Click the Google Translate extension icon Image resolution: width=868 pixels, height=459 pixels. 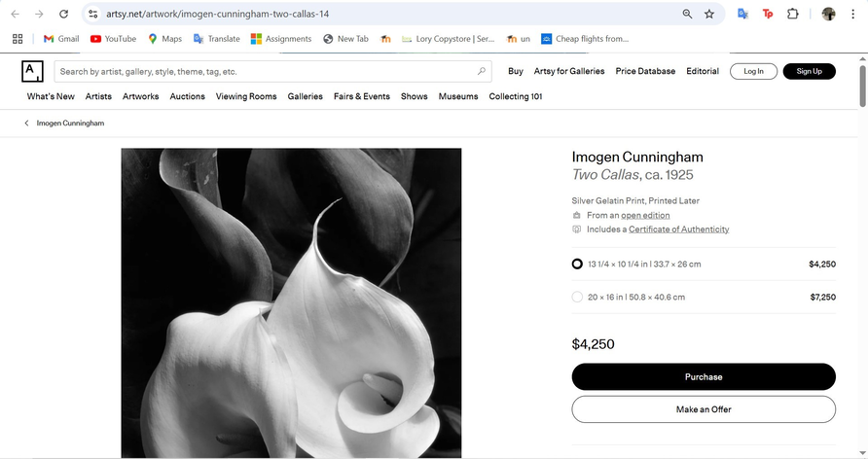pyautogui.click(x=742, y=15)
